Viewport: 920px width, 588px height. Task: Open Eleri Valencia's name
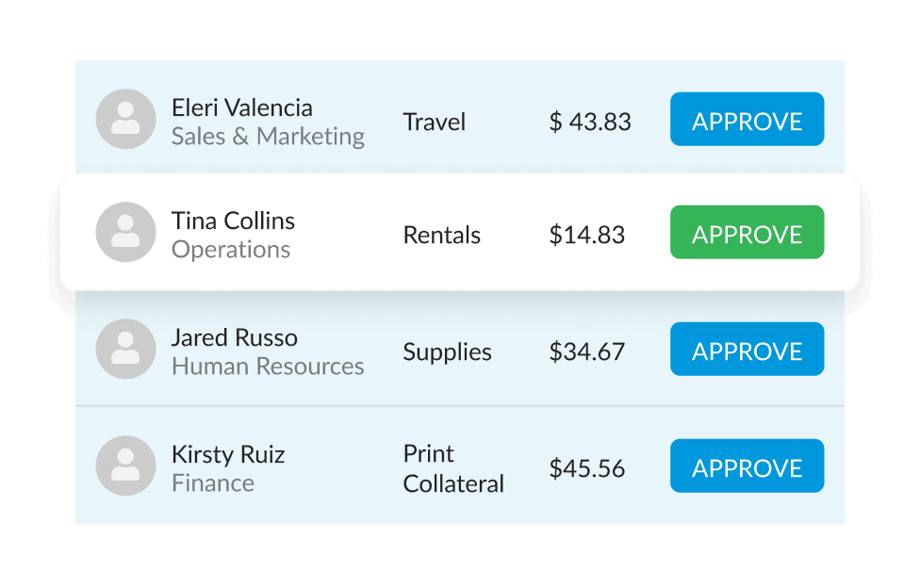pyautogui.click(x=241, y=107)
